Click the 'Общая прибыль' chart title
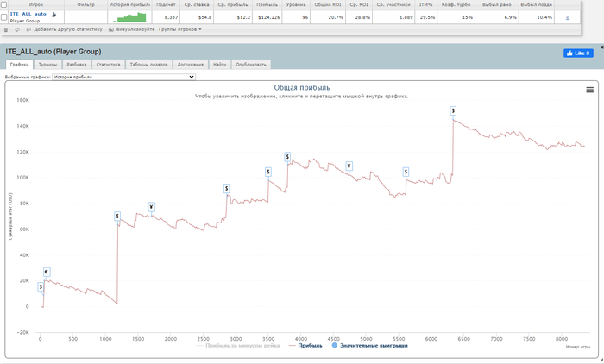 point(302,88)
